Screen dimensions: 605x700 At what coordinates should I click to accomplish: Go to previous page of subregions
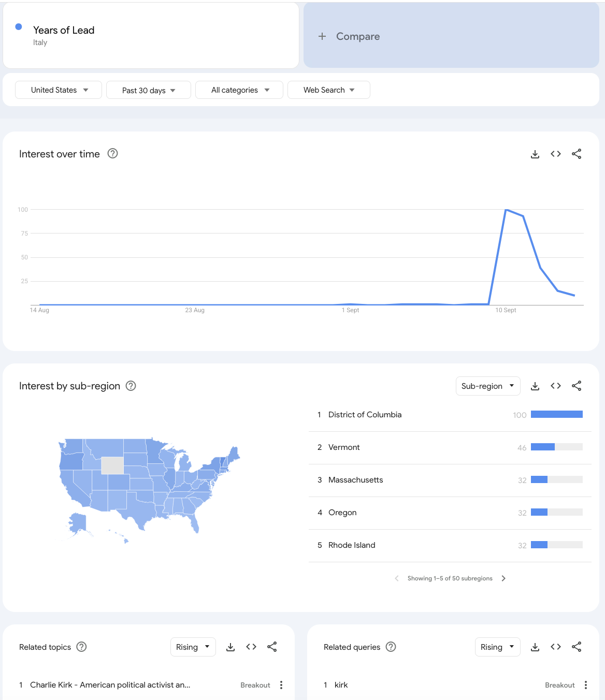click(x=397, y=578)
